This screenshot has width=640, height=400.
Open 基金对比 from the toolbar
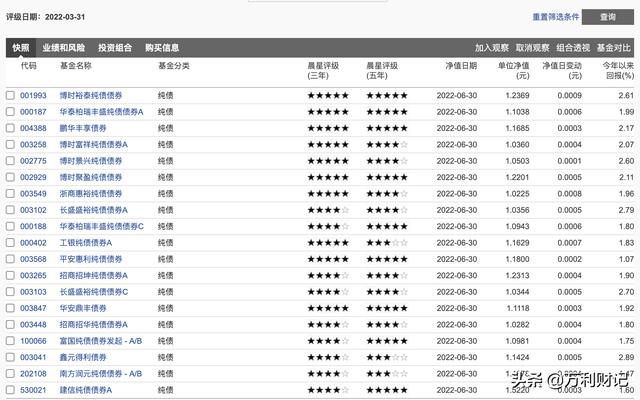coord(613,48)
